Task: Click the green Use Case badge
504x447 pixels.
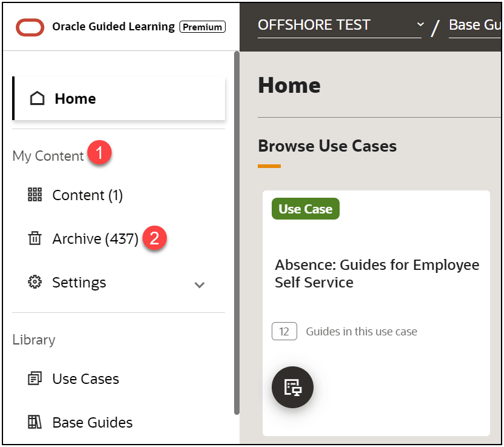Action: pyautogui.click(x=305, y=209)
